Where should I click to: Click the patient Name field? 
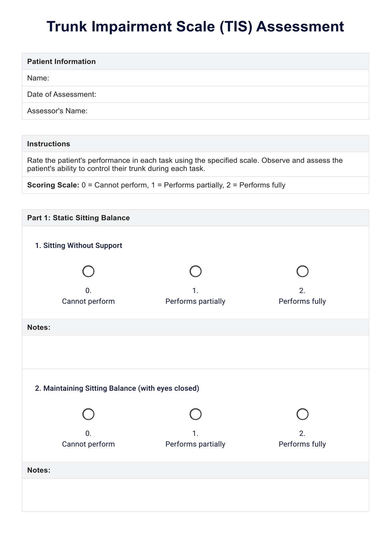point(207,78)
